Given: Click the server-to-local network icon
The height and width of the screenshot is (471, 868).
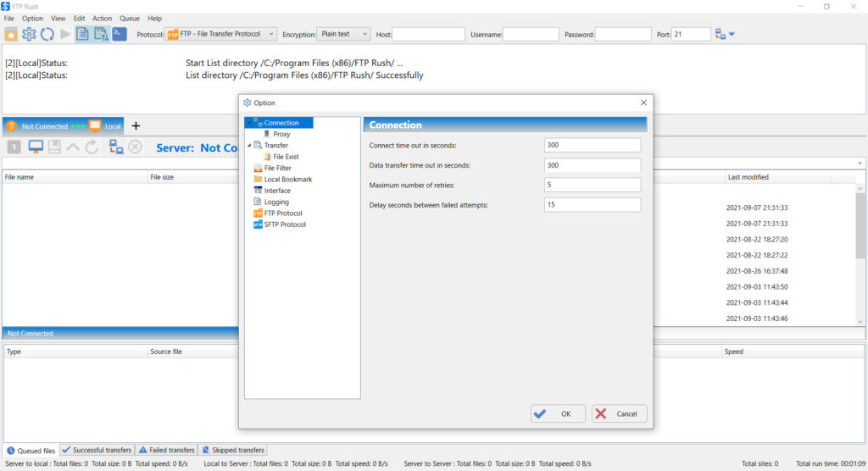Looking at the screenshot, I should pyautogui.click(x=115, y=147).
